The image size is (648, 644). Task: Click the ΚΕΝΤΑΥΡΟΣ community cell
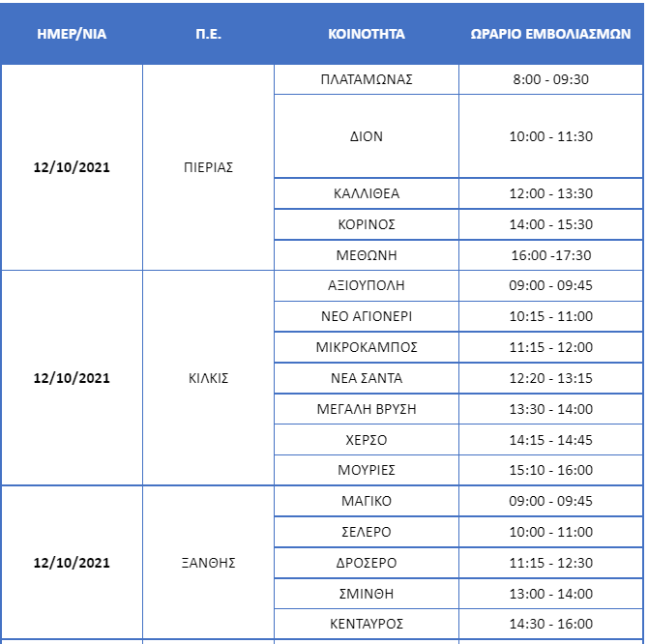(367, 624)
